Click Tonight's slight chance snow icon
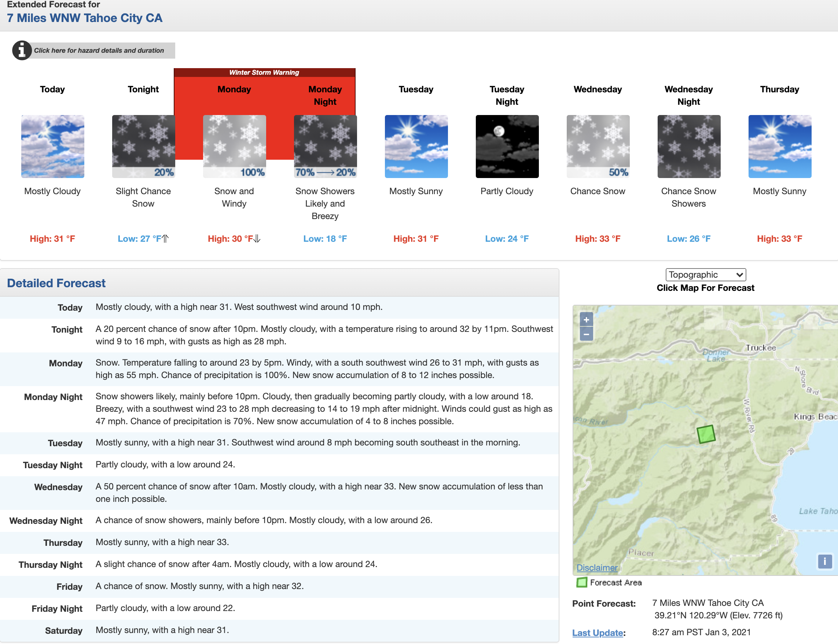The width and height of the screenshot is (838, 644). (143, 147)
